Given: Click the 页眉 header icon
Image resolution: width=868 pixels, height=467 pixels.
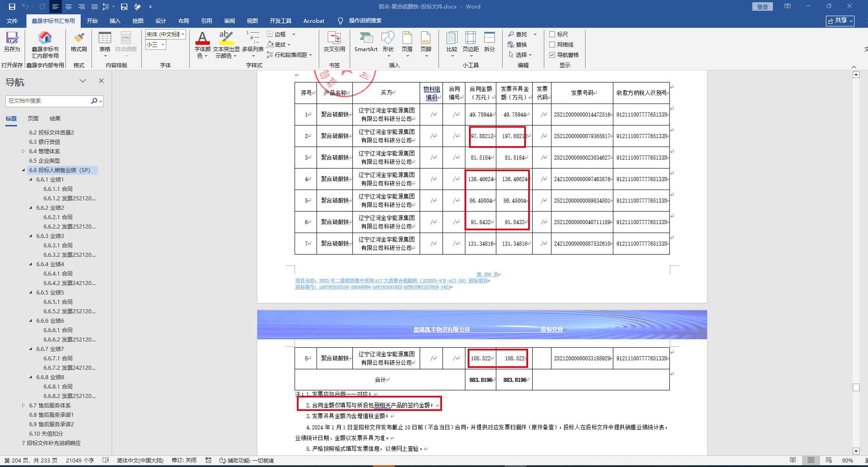Looking at the screenshot, I should point(407,40).
